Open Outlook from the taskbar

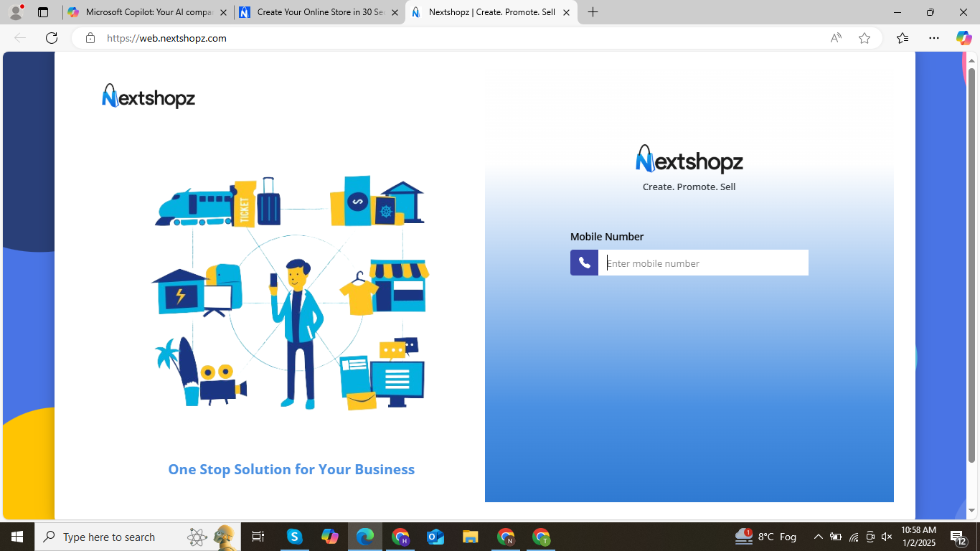click(x=435, y=537)
